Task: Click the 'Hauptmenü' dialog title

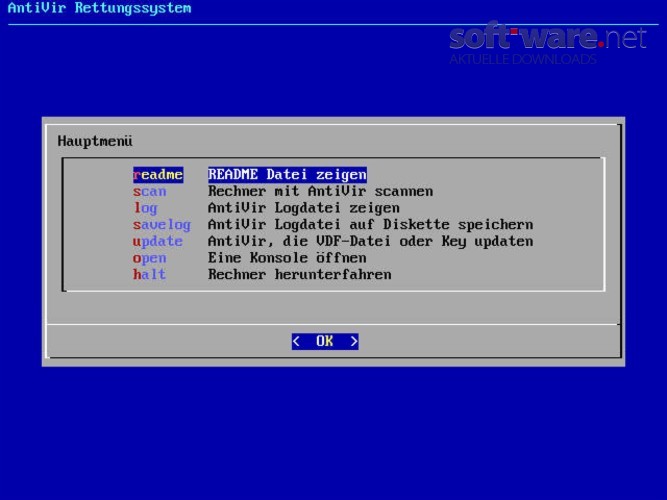Action: coord(95,141)
